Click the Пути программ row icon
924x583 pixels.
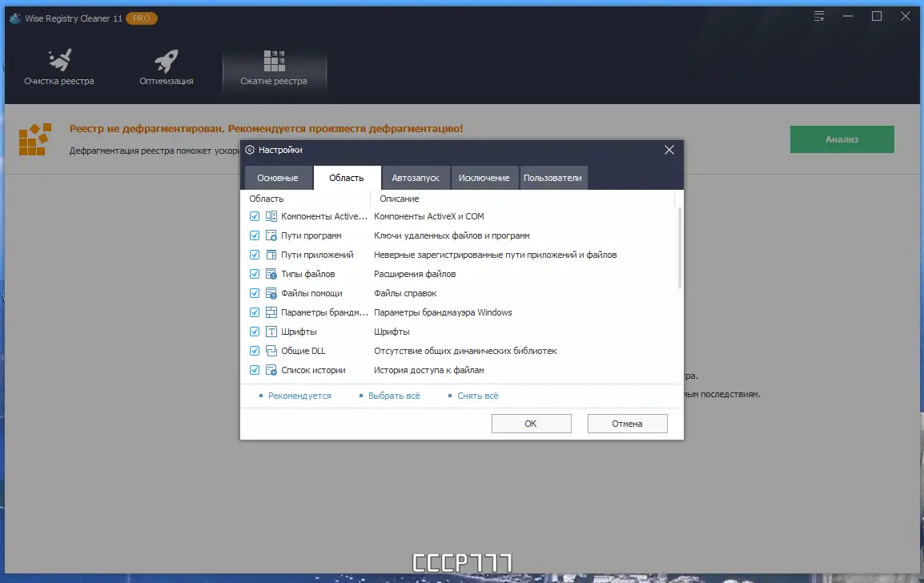pos(271,235)
